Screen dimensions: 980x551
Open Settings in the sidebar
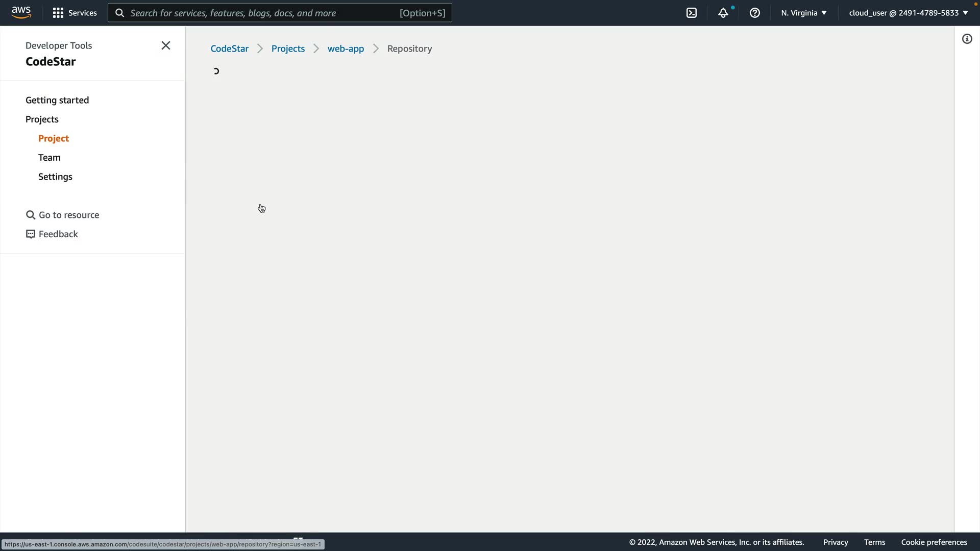55,177
